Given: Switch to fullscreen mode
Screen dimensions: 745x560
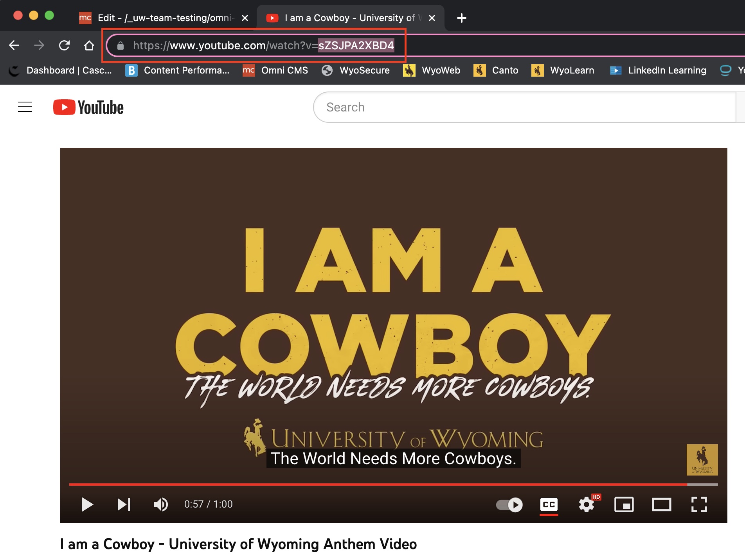Looking at the screenshot, I should [699, 504].
